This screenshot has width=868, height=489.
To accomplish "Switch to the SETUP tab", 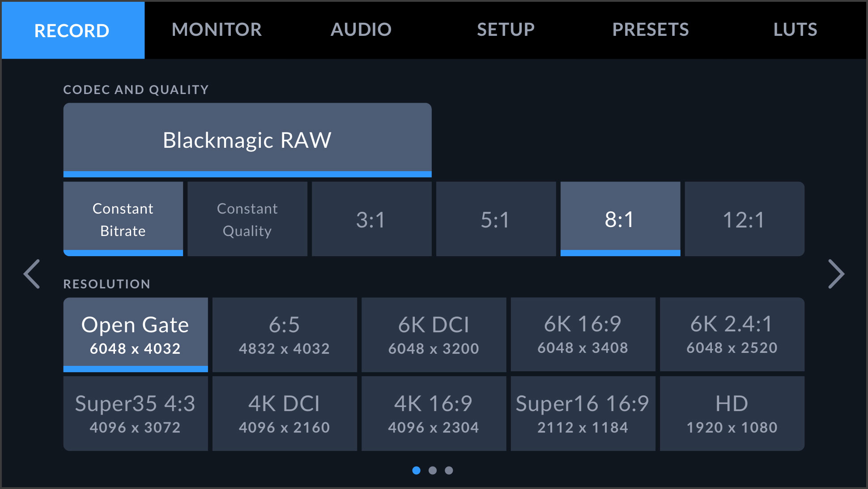I will pos(505,30).
